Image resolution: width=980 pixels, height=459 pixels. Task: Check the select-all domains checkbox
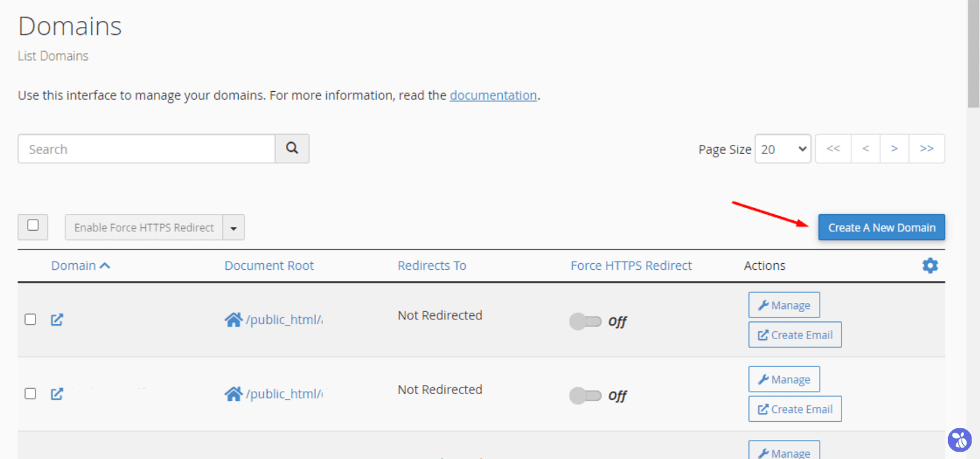[33, 225]
